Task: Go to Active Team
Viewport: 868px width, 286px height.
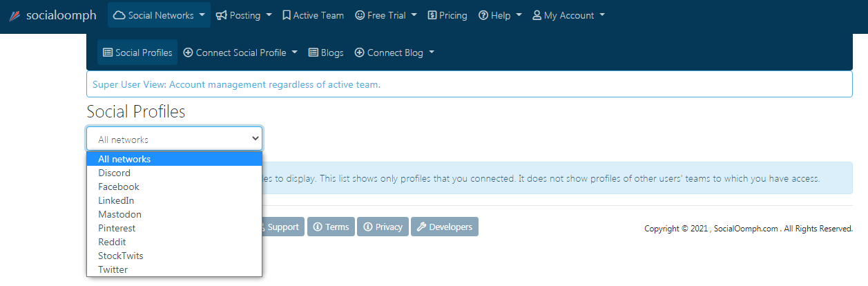Action: (313, 15)
